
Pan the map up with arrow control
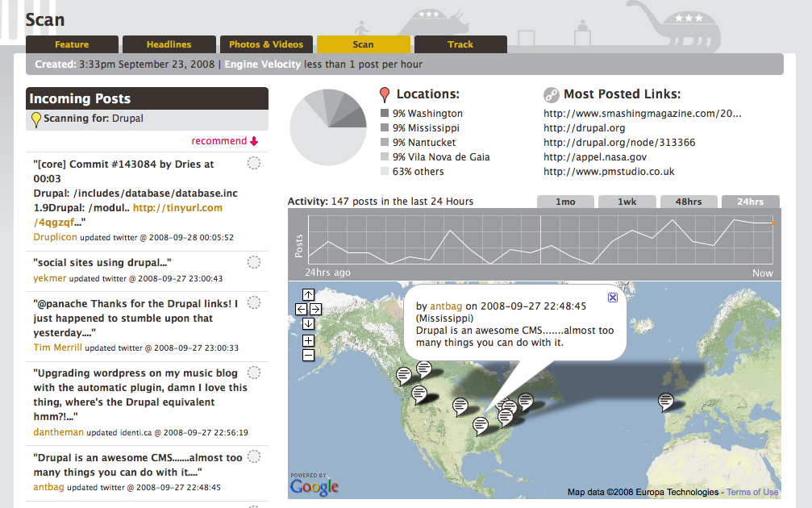click(x=307, y=295)
